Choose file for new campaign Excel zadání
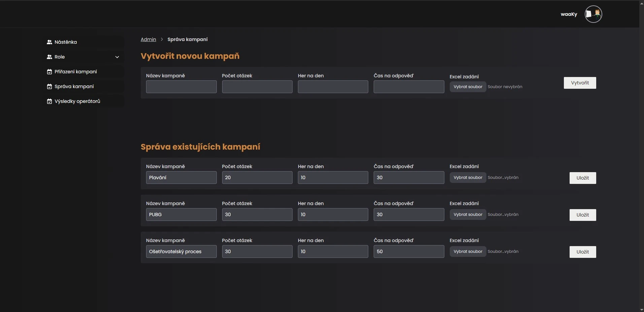 point(468,87)
